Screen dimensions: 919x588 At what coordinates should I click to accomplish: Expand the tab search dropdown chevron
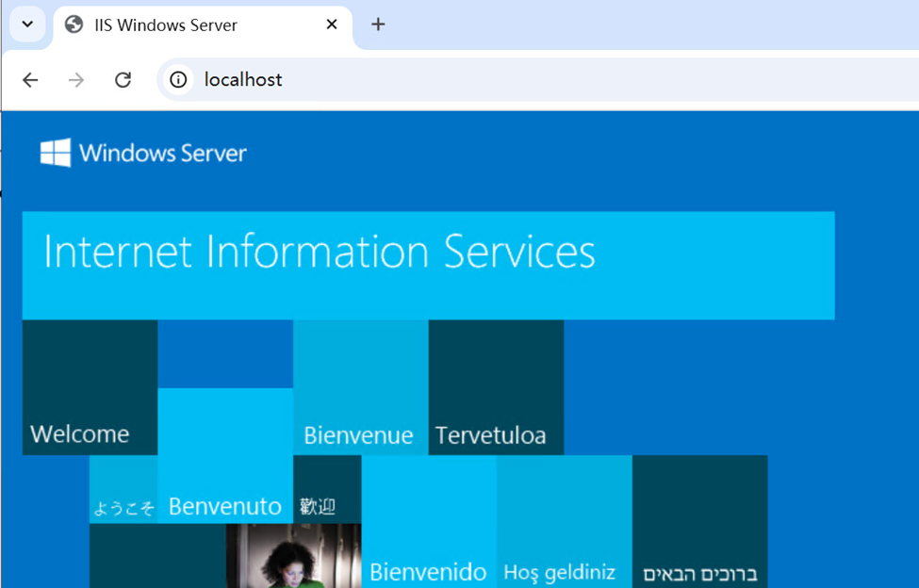click(27, 24)
